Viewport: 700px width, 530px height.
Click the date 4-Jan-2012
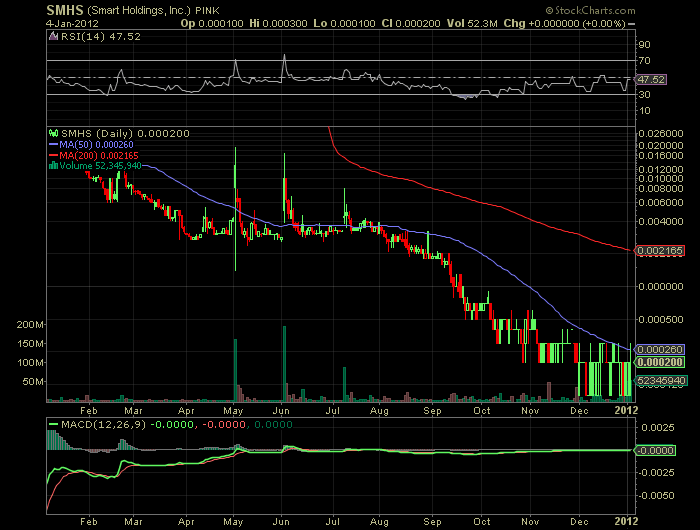[x=72, y=24]
